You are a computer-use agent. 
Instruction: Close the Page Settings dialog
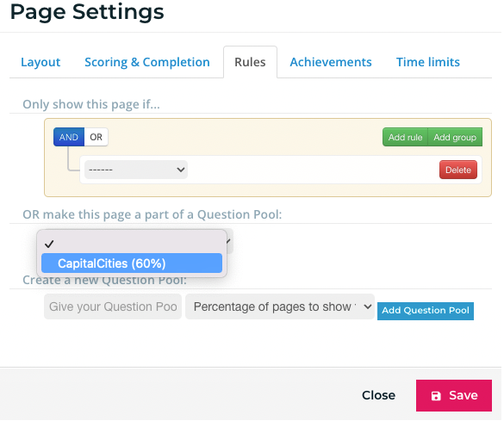click(x=378, y=395)
